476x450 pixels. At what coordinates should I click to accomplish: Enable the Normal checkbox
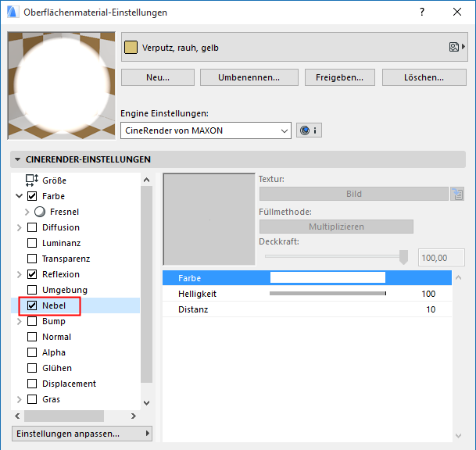(32, 337)
